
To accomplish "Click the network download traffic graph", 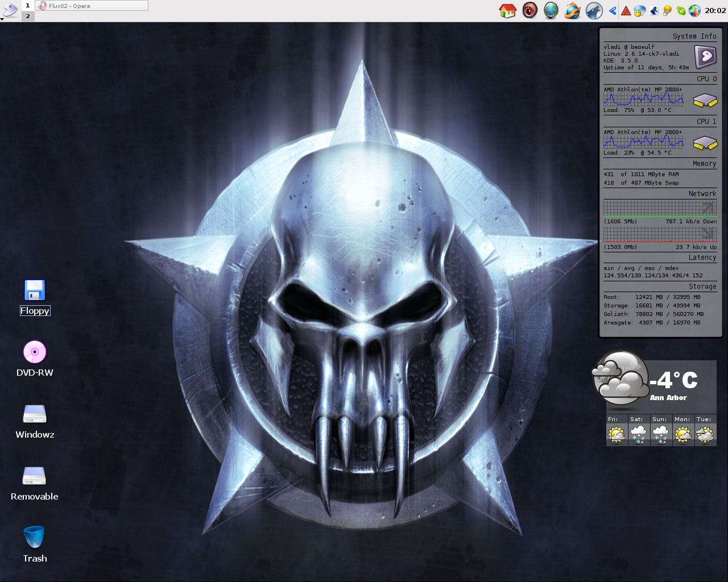I will click(660, 208).
